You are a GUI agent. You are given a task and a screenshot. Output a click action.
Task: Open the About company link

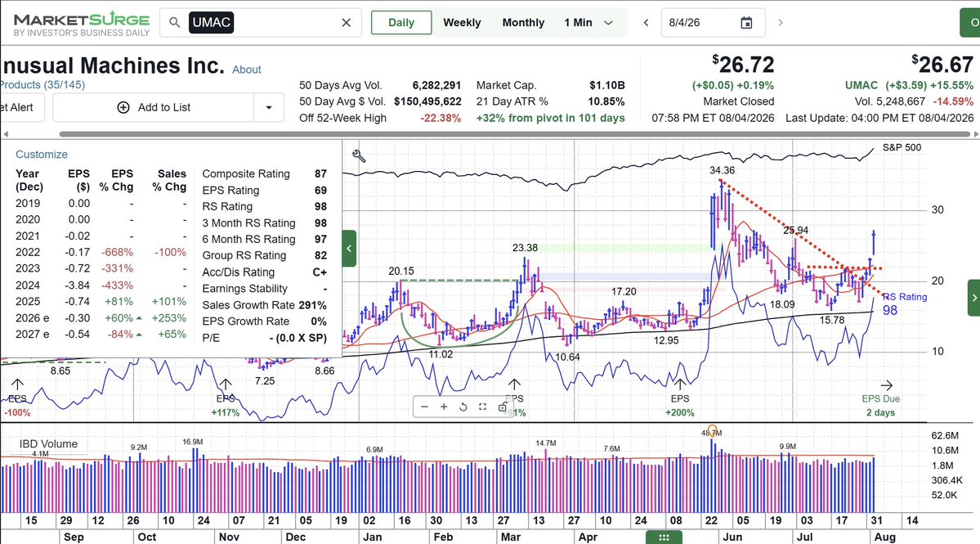click(x=246, y=70)
